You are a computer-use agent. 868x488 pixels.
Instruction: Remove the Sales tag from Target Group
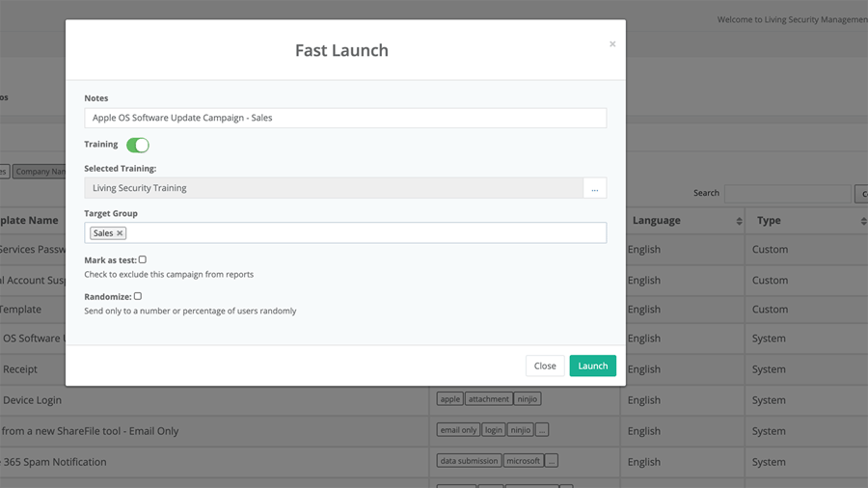click(x=120, y=233)
